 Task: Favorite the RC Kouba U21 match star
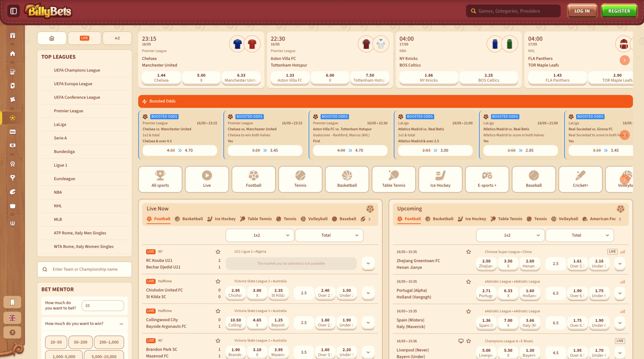218,252
